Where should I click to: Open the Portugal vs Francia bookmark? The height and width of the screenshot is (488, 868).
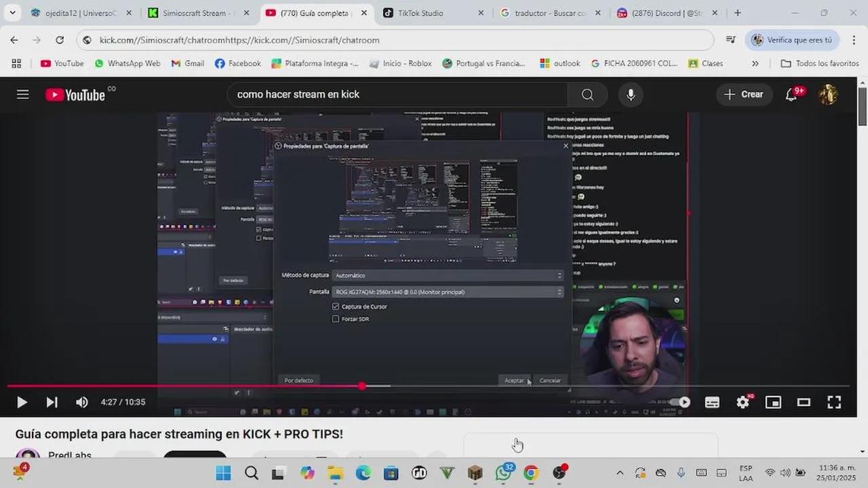pyautogui.click(x=484, y=63)
